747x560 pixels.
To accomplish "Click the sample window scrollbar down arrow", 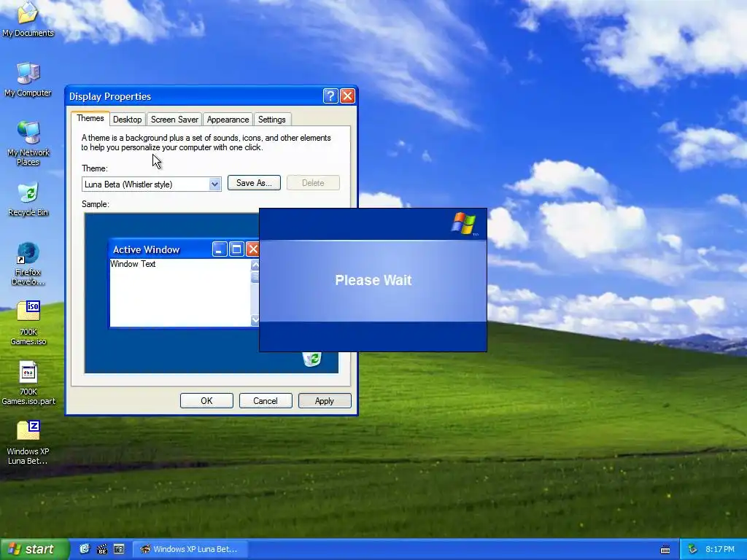I will click(x=255, y=320).
